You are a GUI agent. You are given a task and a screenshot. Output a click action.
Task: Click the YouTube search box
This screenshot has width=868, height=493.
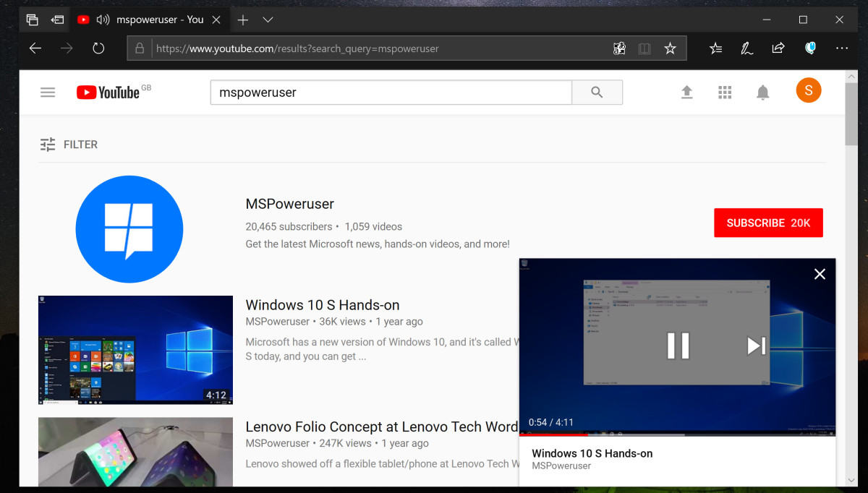pyautogui.click(x=391, y=93)
